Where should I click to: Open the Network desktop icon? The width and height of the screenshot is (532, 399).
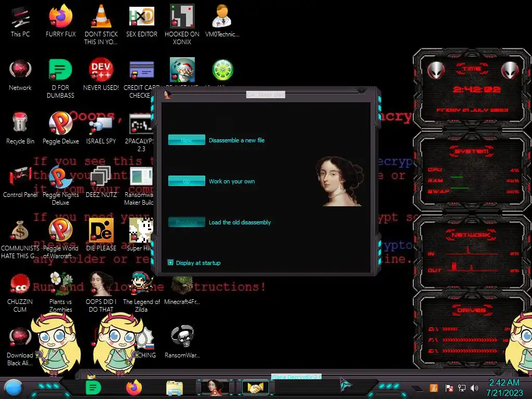[x=20, y=75]
